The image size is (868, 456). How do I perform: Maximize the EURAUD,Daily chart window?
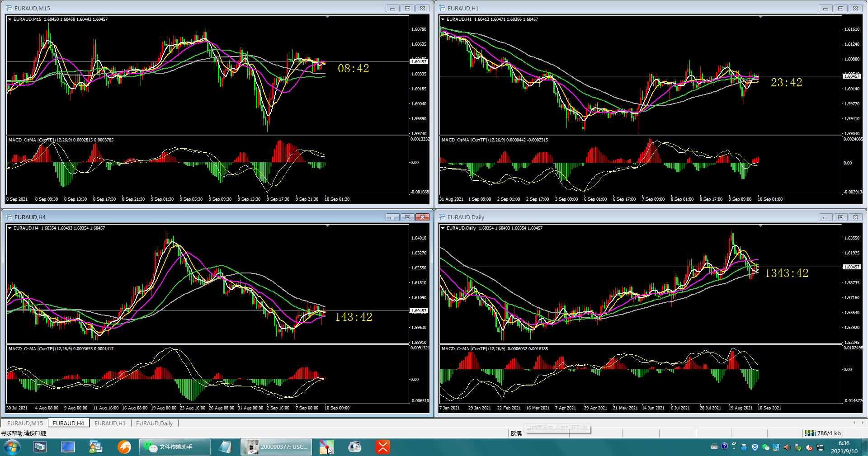click(x=840, y=217)
